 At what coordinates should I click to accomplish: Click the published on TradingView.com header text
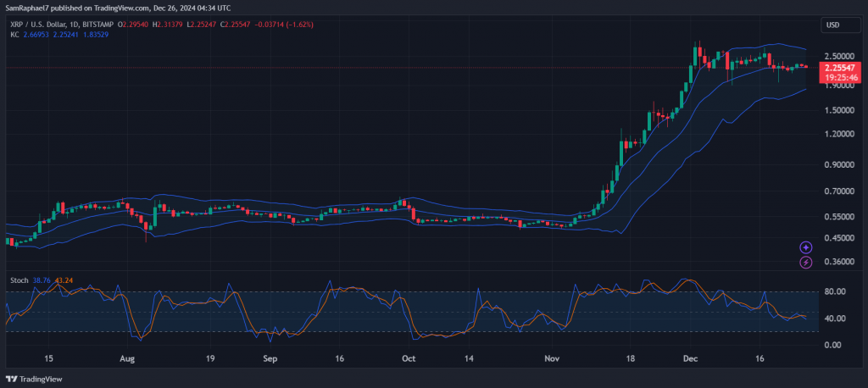coord(127,7)
